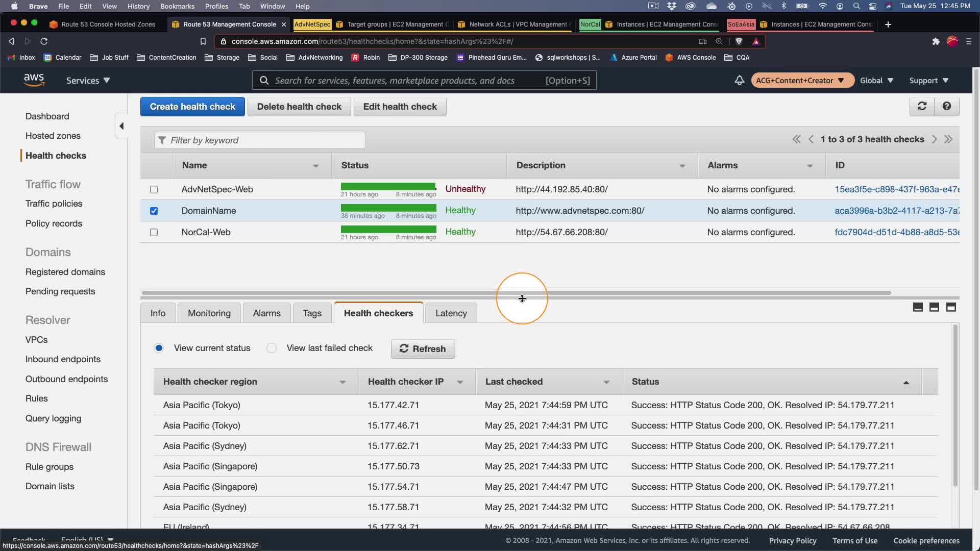Image resolution: width=980 pixels, height=551 pixels.
Task: Open the Global region dropdown
Action: (876, 81)
